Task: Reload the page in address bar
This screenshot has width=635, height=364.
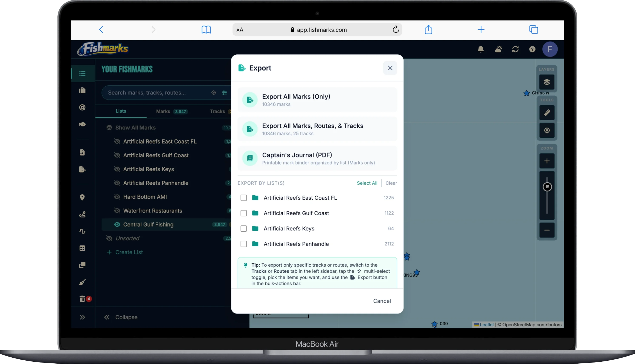Action: pyautogui.click(x=396, y=30)
